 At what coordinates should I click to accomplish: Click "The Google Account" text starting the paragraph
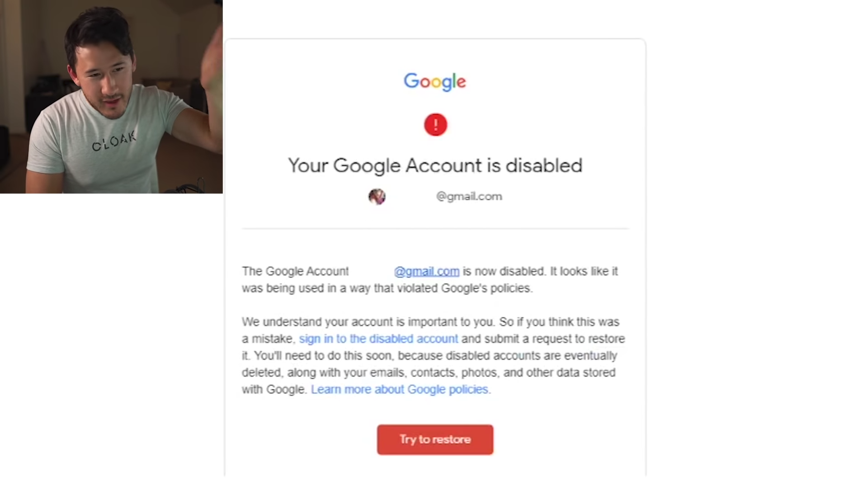tap(295, 272)
